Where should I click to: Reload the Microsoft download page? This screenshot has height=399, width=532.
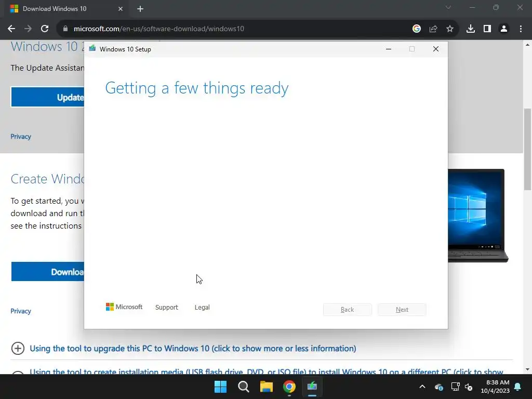[45, 29]
